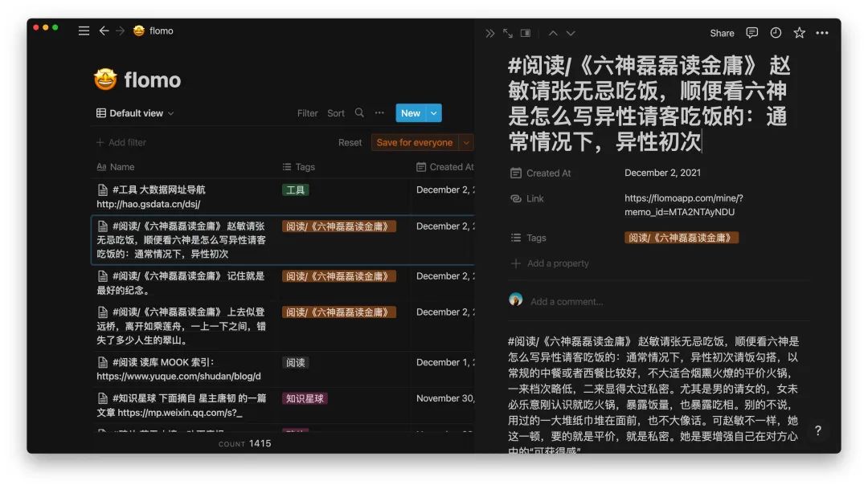Open the Filter menu

[x=308, y=113]
